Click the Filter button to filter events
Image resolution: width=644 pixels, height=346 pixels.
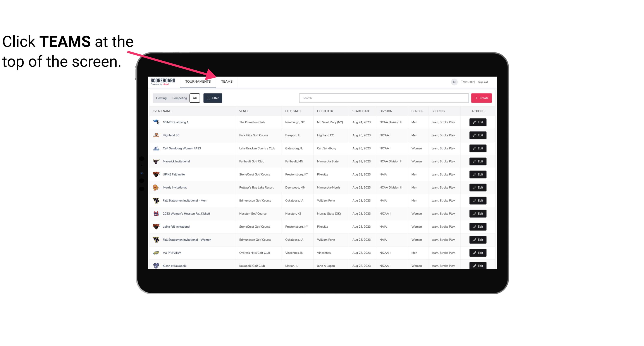click(213, 98)
